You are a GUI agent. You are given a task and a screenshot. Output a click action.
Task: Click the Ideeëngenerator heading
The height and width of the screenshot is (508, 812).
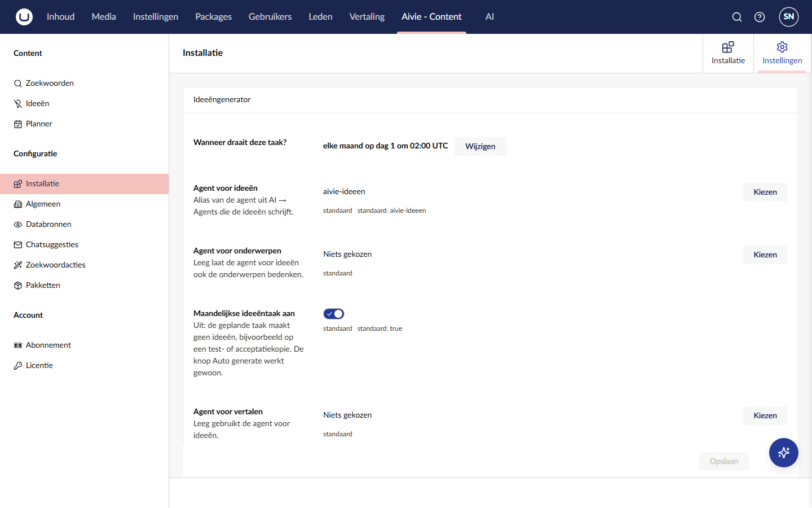click(x=222, y=99)
